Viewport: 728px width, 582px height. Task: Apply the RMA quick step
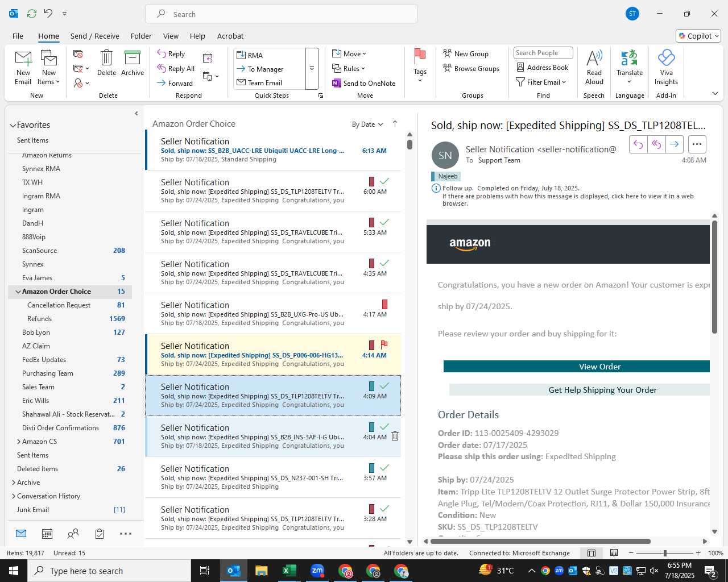pyautogui.click(x=270, y=55)
